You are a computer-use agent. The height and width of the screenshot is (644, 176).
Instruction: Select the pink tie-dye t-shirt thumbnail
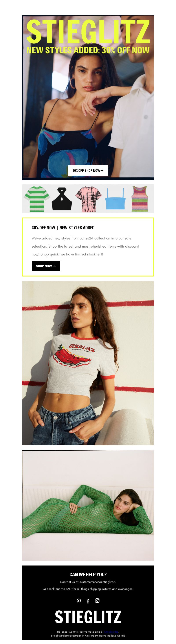pyautogui.click(x=88, y=199)
